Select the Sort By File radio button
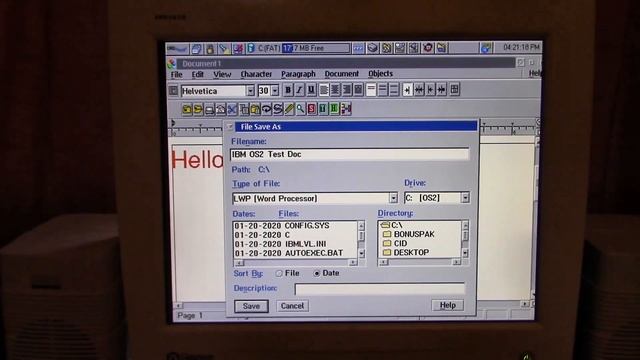This screenshot has width=640, height=360. tap(279, 273)
